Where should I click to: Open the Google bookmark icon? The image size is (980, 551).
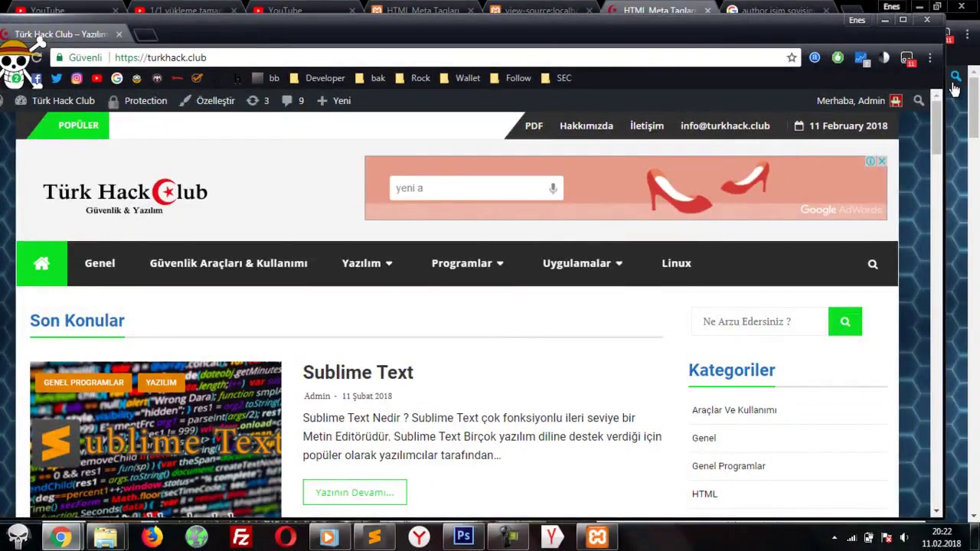pos(116,78)
